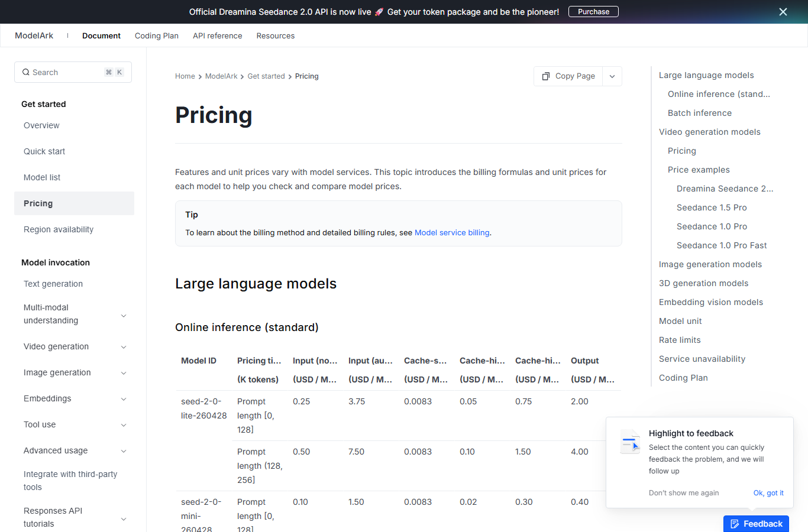Jump to Dreamina Seedance 2 in outline

pos(725,189)
